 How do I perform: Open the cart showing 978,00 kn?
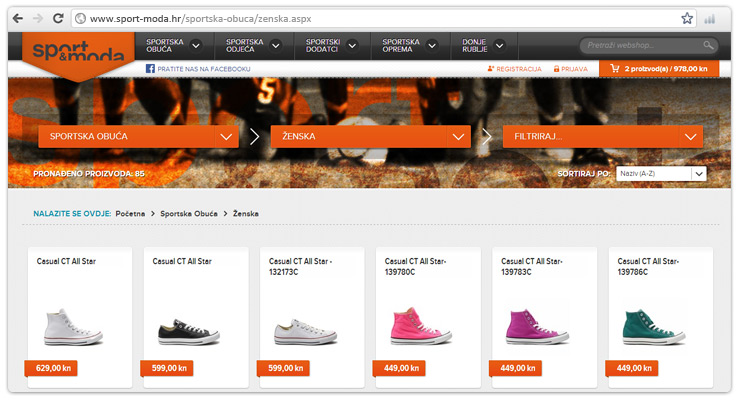[x=659, y=69]
